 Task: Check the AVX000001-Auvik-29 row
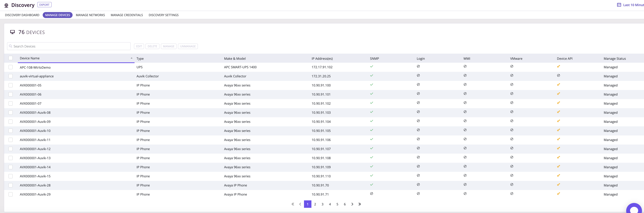(11, 194)
